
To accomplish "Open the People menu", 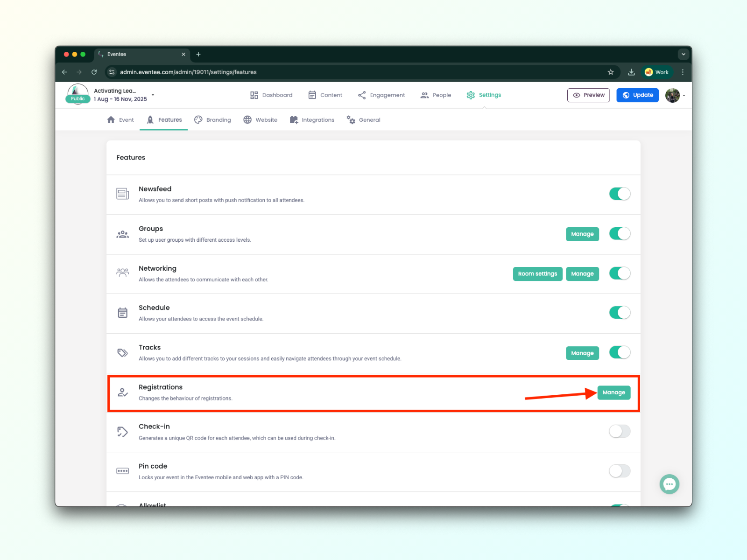I will tap(436, 95).
